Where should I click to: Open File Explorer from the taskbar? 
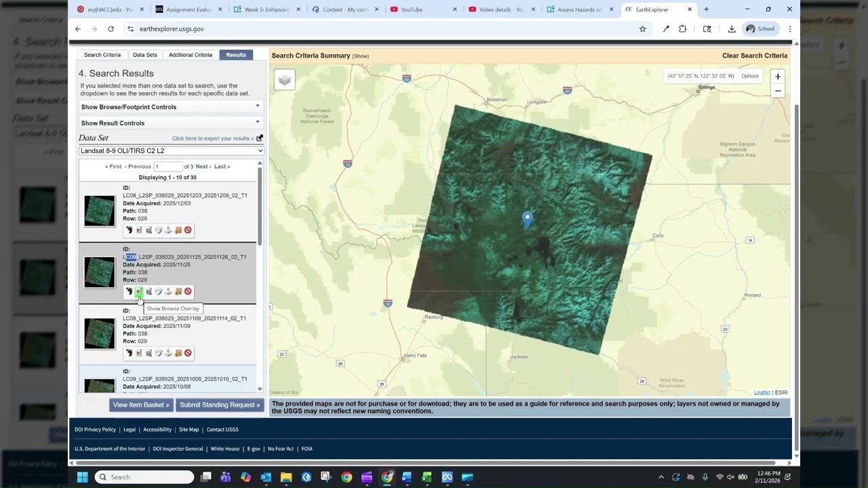click(x=286, y=477)
